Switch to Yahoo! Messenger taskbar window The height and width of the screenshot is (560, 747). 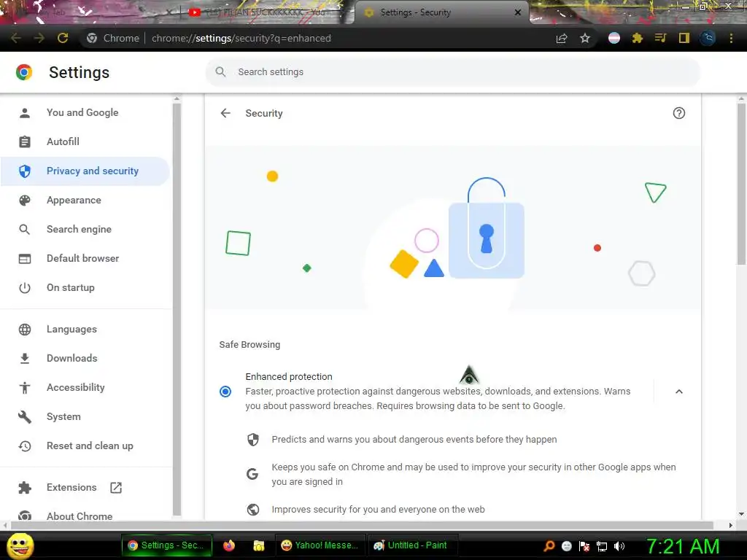tap(320, 545)
